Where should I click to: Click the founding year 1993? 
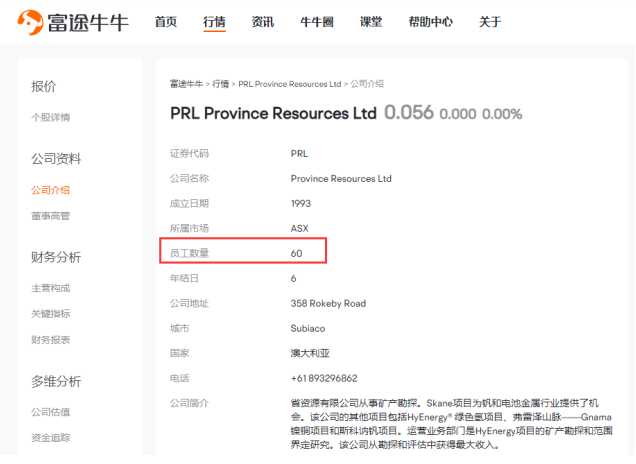click(x=301, y=204)
